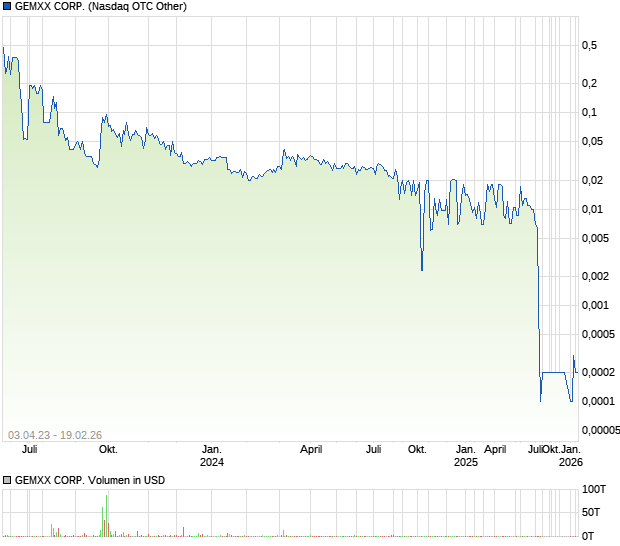Image resolution: width=620 pixels, height=546 pixels.
Task: Click the 0,5 price axis label
Action: (x=590, y=45)
